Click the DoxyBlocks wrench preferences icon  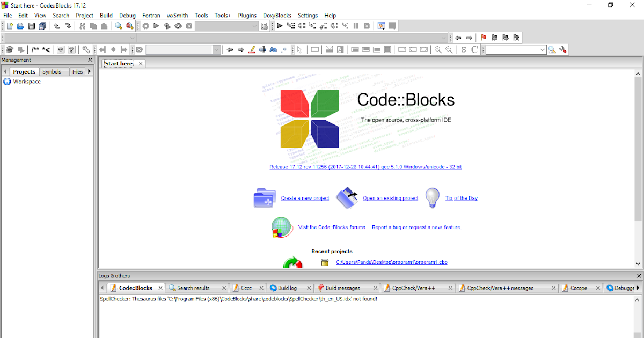pyautogui.click(x=86, y=49)
